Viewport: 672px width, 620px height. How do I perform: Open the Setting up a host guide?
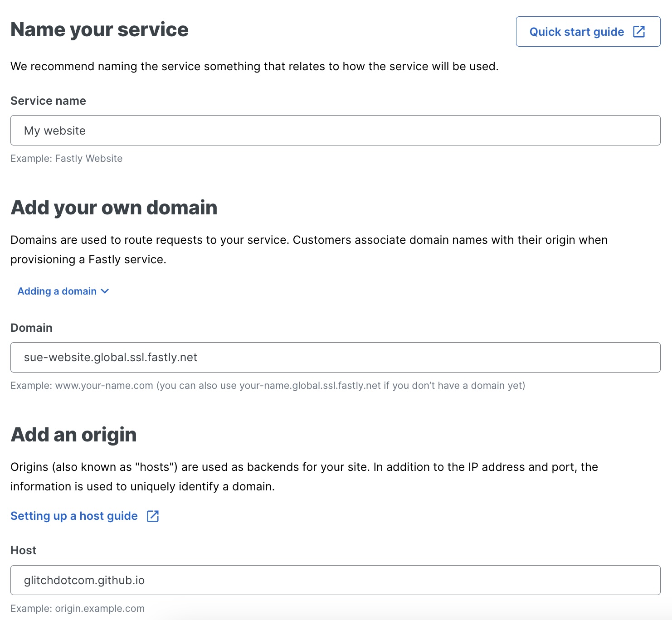74,516
